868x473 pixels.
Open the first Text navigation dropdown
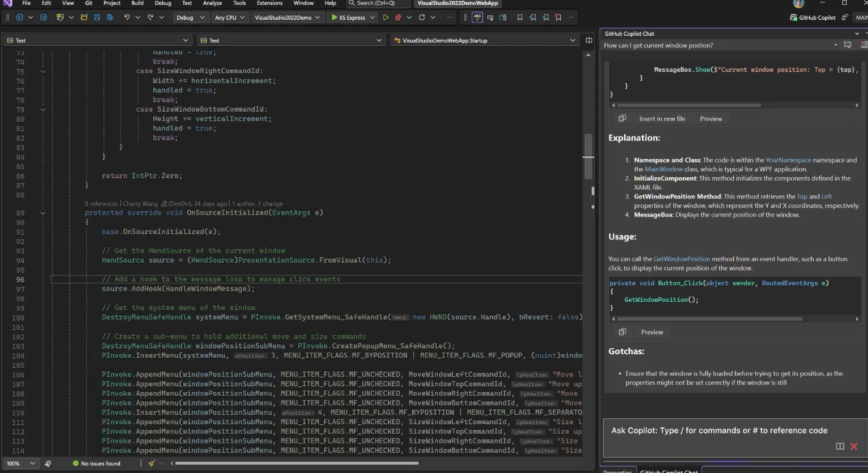97,40
